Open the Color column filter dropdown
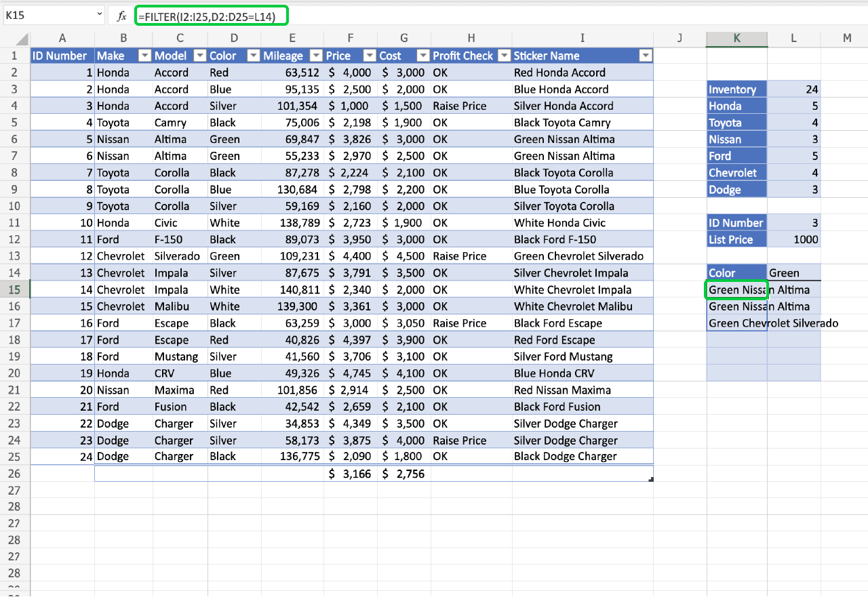 pyautogui.click(x=253, y=56)
